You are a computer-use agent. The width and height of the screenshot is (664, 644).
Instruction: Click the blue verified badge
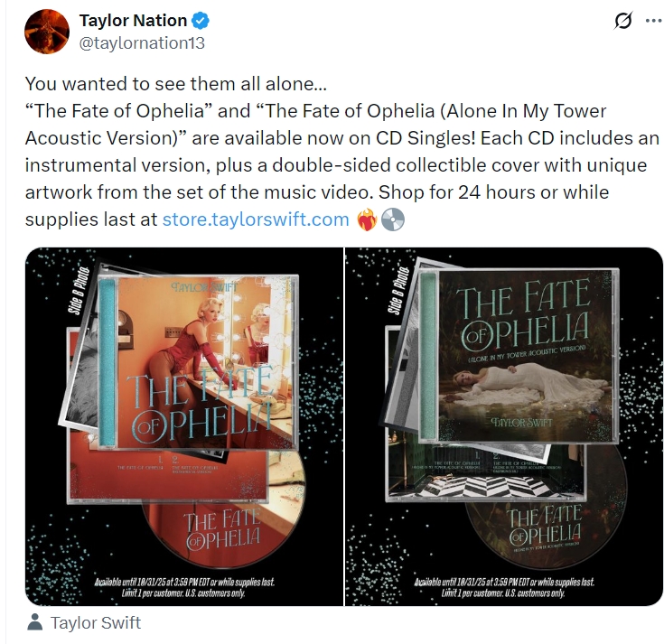201,21
